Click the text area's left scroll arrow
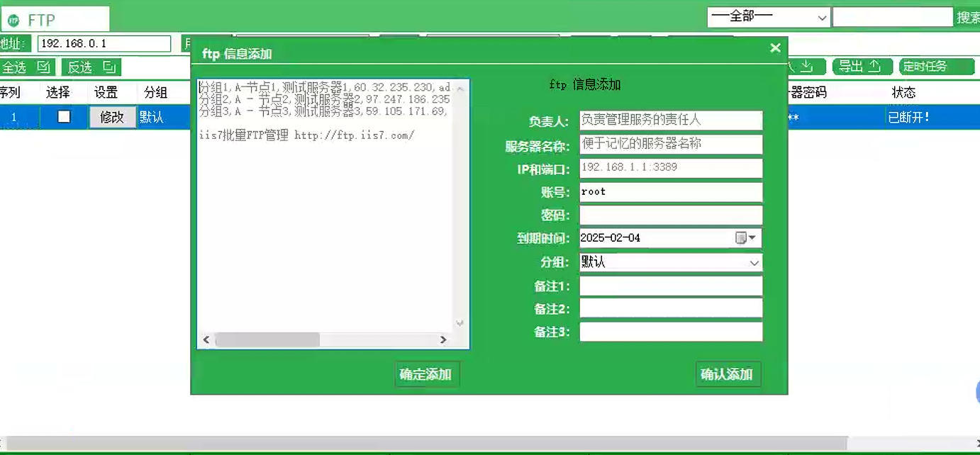This screenshot has width=980, height=455. coord(206,340)
